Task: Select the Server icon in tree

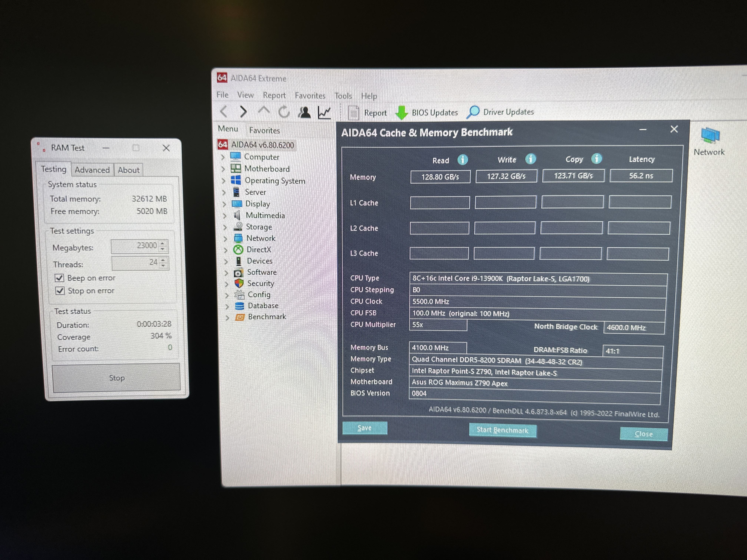Action: [236, 192]
